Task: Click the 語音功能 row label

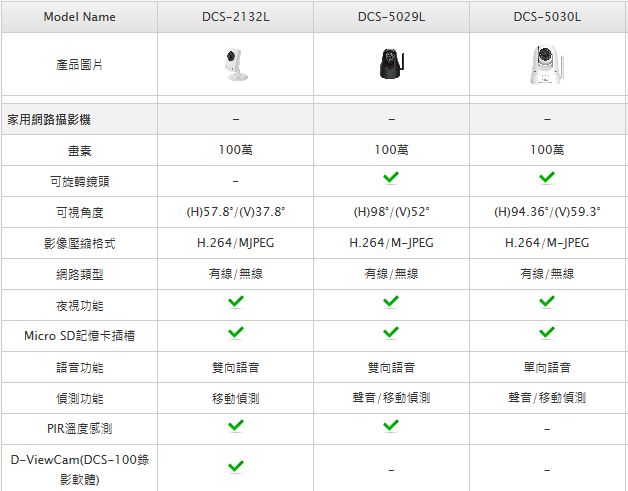Action: (79, 367)
